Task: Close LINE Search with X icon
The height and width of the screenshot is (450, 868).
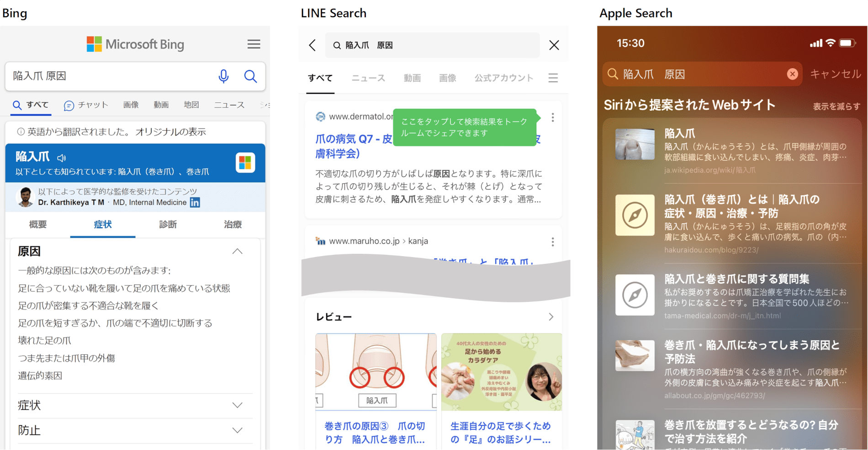Action: tap(554, 45)
